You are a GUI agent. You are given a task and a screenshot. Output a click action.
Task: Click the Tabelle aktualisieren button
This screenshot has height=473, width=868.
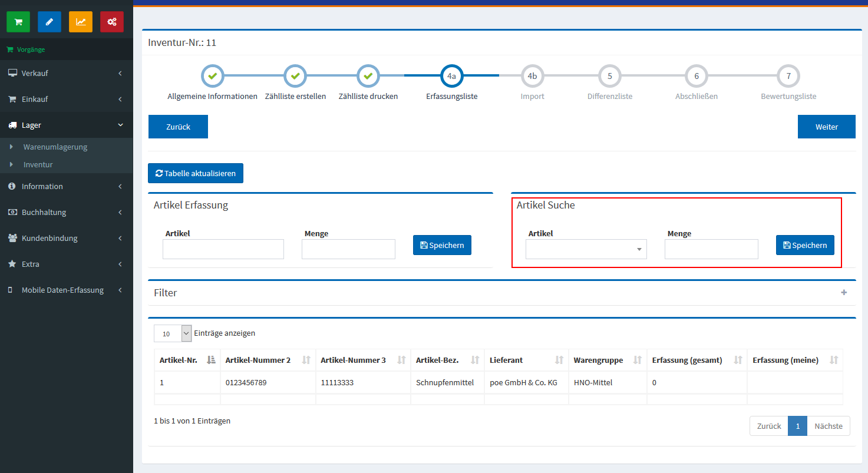pyautogui.click(x=195, y=173)
